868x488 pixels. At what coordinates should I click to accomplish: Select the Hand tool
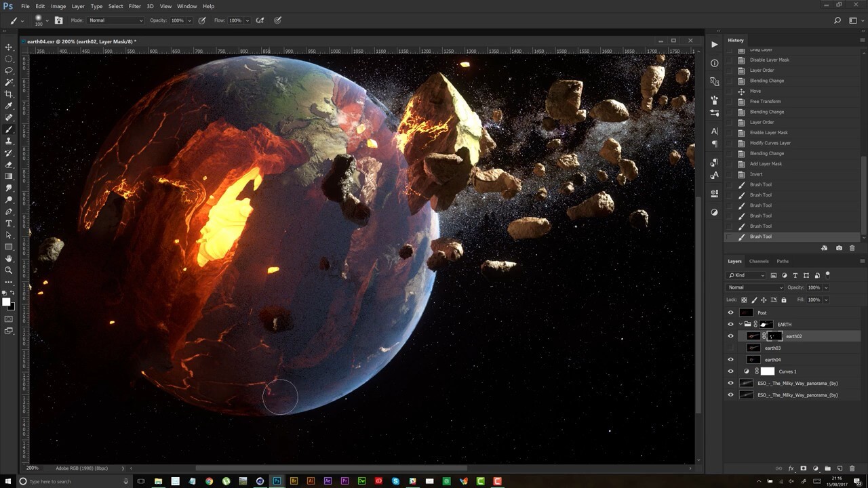pyautogui.click(x=9, y=258)
